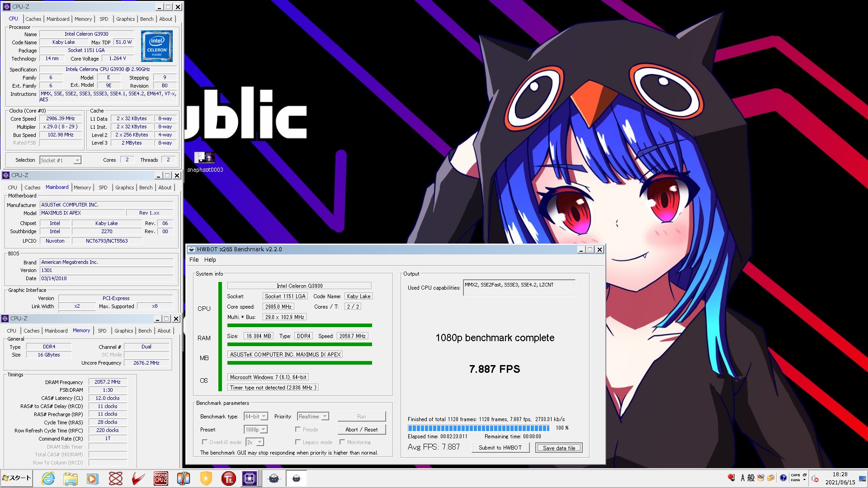Click the red ball IME language icon
868x488 pixels.
(x=731, y=478)
